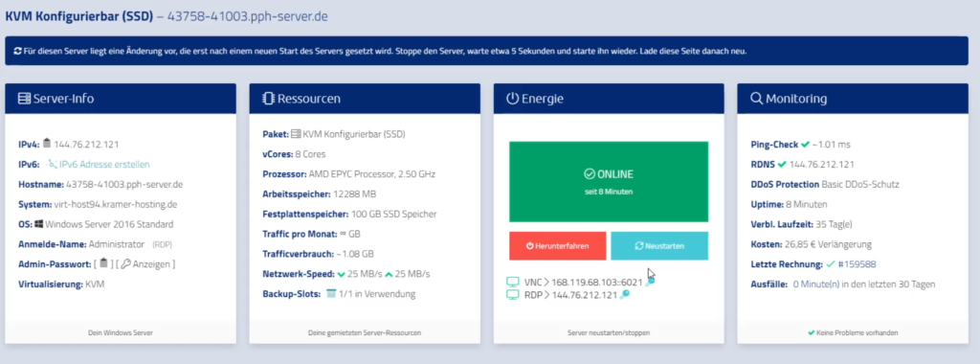Screen dimensions: 980x364
Task: Click the Windows logo beside OS
Action: coord(38,224)
